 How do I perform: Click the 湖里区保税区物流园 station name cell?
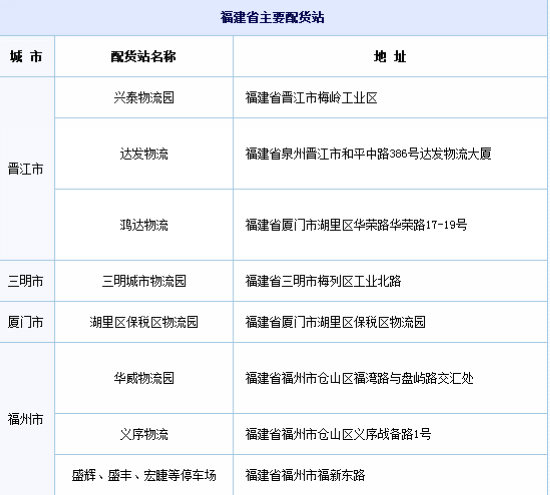click(144, 322)
